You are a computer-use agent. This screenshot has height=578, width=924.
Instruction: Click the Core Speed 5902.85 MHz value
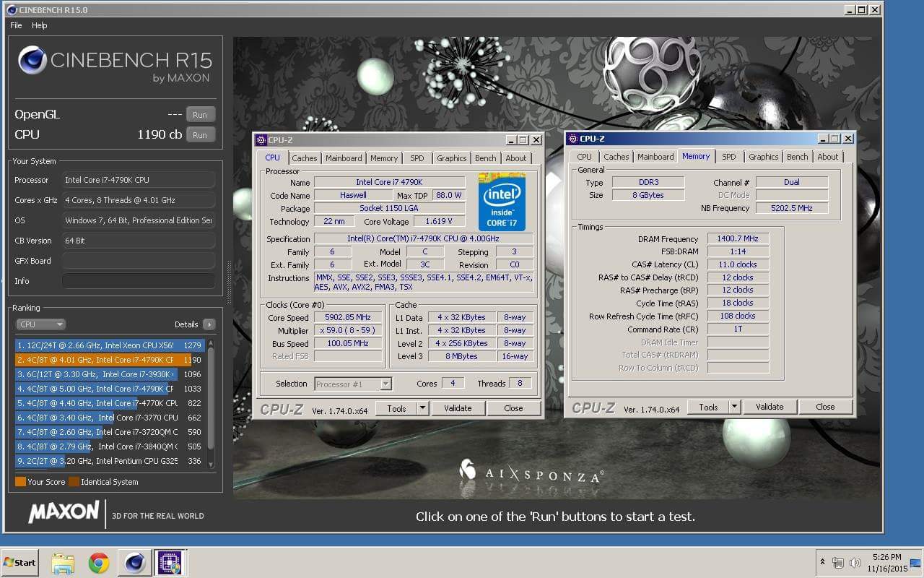point(349,318)
